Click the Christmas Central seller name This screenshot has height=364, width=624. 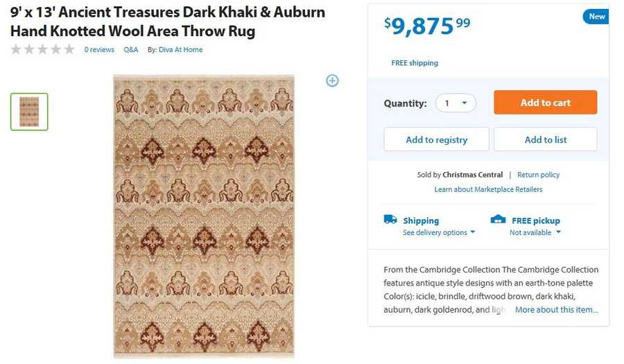(472, 175)
